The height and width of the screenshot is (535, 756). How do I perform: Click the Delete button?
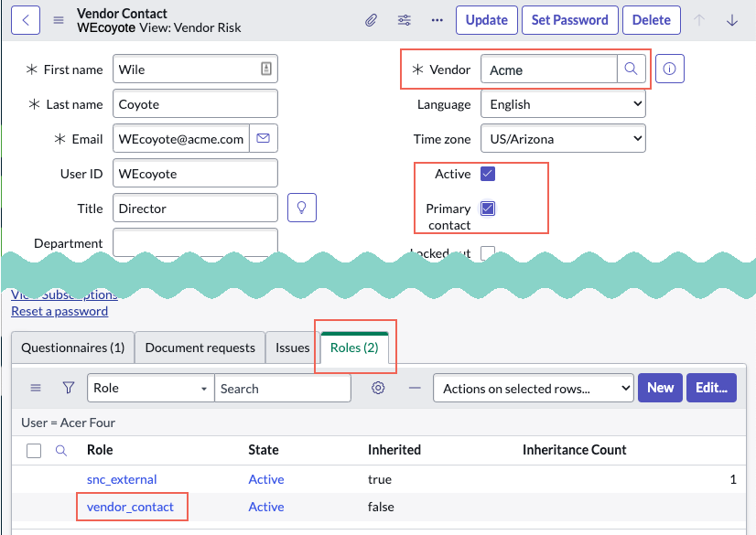652,20
